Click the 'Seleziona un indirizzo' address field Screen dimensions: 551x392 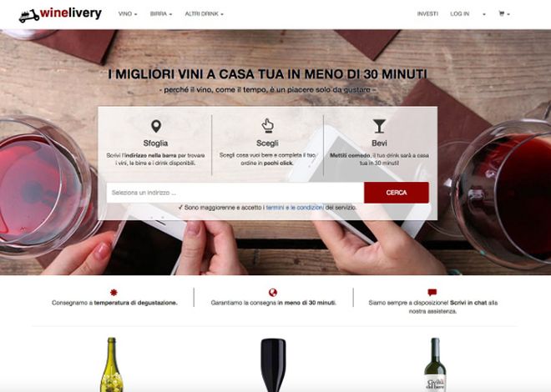[235, 193]
